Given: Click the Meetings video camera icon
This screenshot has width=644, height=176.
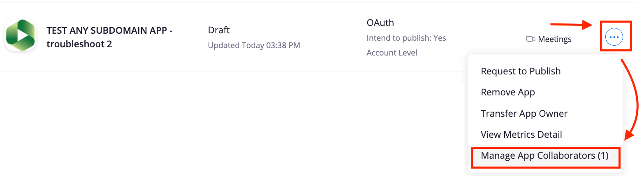Looking at the screenshot, I should click(530, 39).
